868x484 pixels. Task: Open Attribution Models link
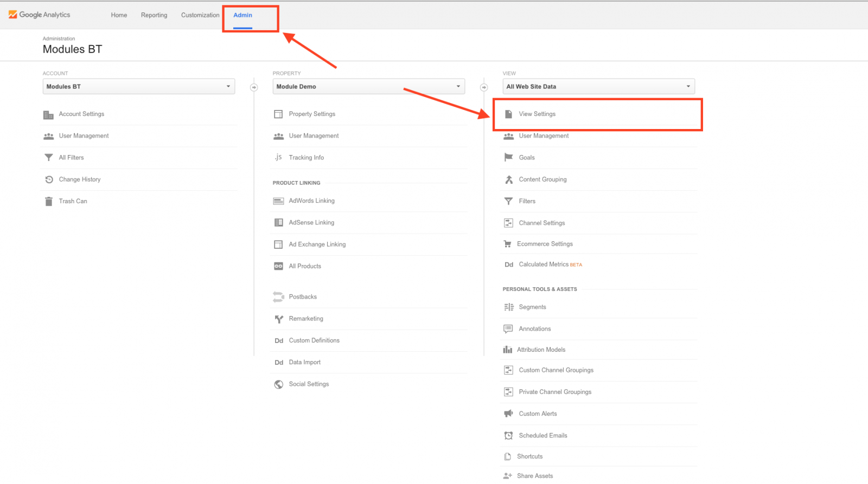[x=541, y=350]
